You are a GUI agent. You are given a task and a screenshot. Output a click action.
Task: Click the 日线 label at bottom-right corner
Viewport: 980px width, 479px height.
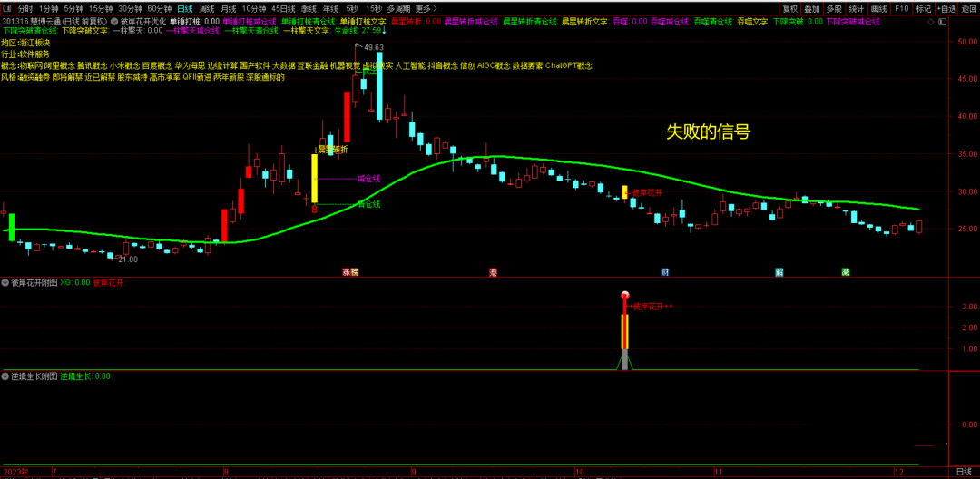[x=964, y=473]
